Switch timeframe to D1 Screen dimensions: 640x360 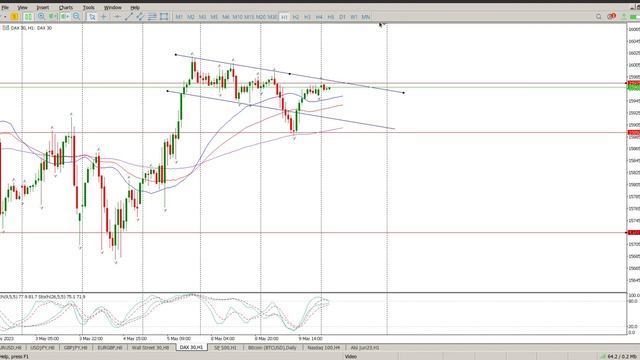342,17
